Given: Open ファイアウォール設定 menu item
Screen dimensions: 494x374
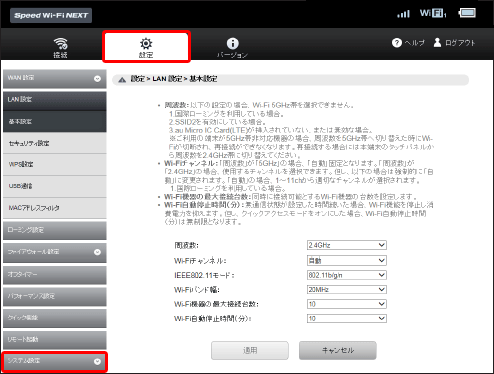Looking at the screenshot, I should tap(55, 252).
